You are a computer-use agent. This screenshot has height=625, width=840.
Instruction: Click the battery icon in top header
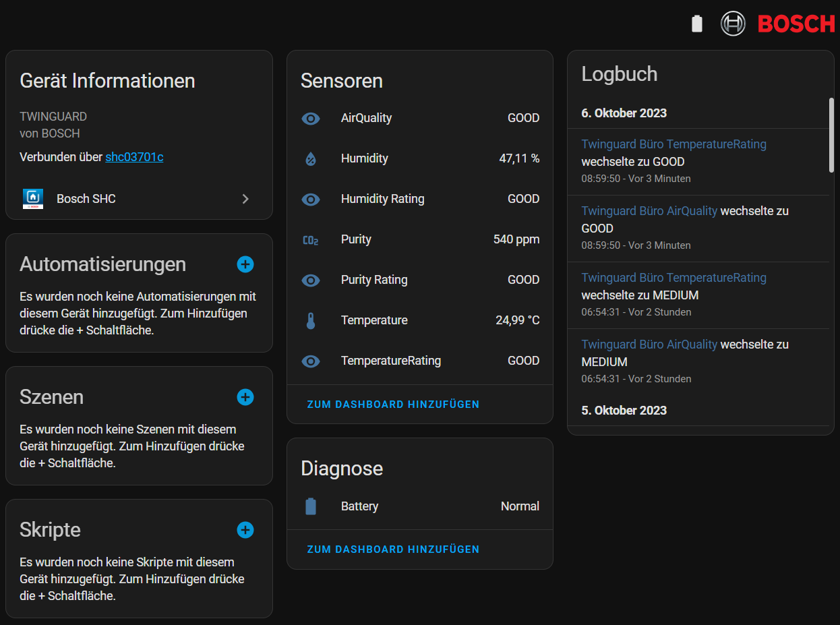[697, 24]
